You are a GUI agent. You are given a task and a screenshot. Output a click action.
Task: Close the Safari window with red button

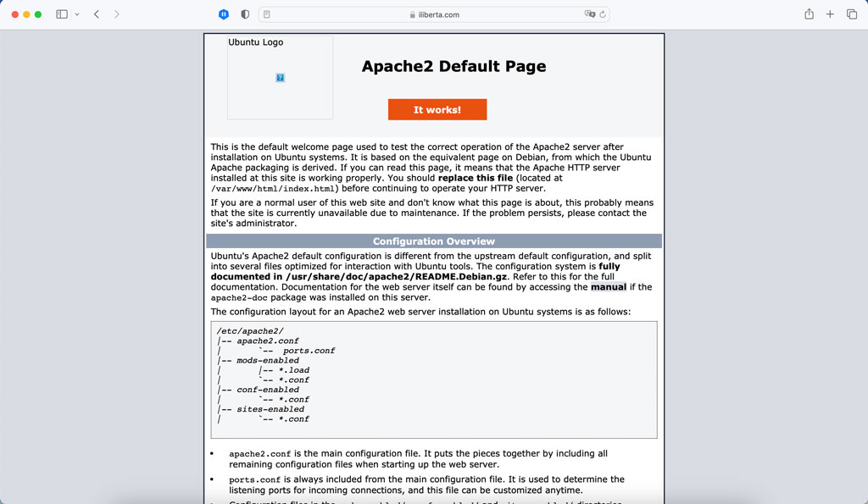(x=15, y=14)
